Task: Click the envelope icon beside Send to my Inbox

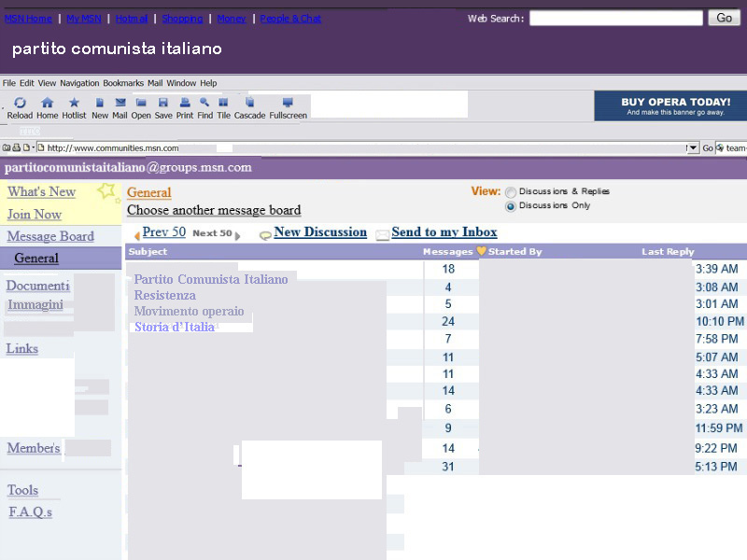Action: (x=382, y=235)
